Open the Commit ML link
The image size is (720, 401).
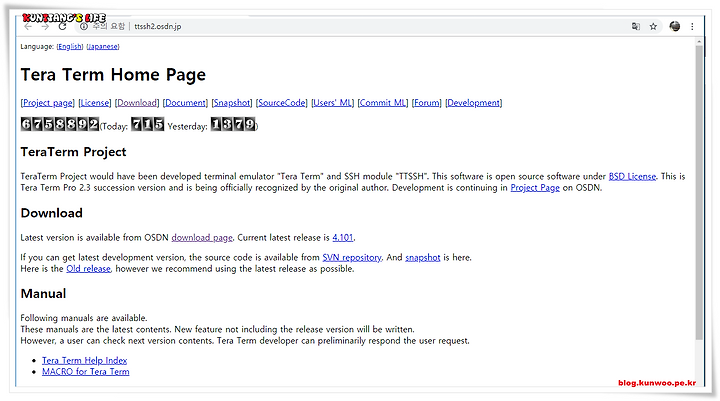click(382, 103)
